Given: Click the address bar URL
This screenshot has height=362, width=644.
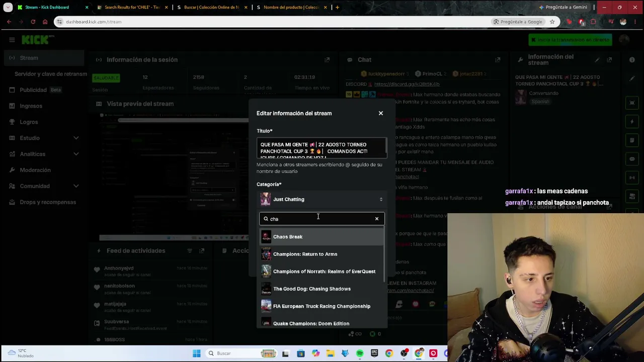Looking at the screenshot, I should point(94,22).
